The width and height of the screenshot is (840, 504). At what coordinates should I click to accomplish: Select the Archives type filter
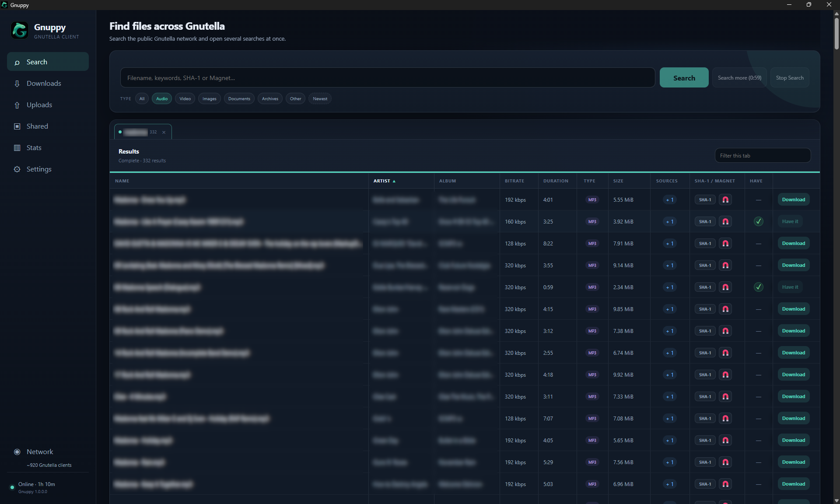(x=270, y=98)
